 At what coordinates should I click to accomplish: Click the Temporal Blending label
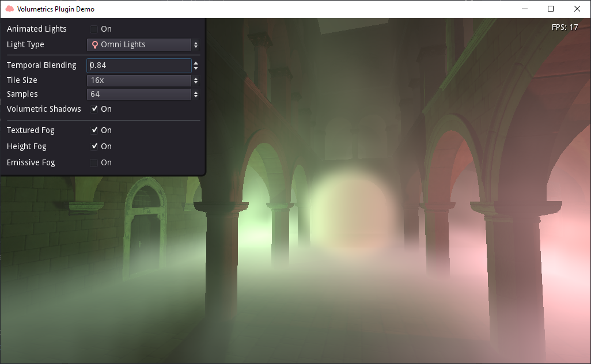[x=41, y=65]
